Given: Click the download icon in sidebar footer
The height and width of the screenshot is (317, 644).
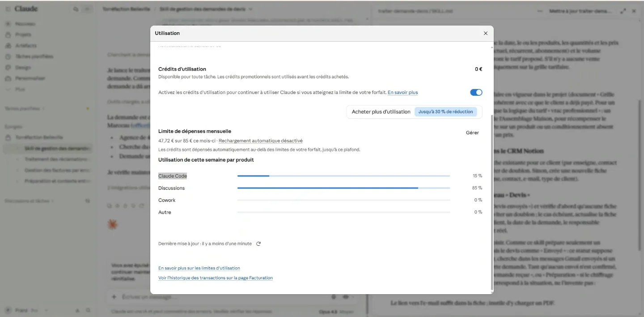Looking at the screenshot, I should pyautogui.click(x=77, y=310).
